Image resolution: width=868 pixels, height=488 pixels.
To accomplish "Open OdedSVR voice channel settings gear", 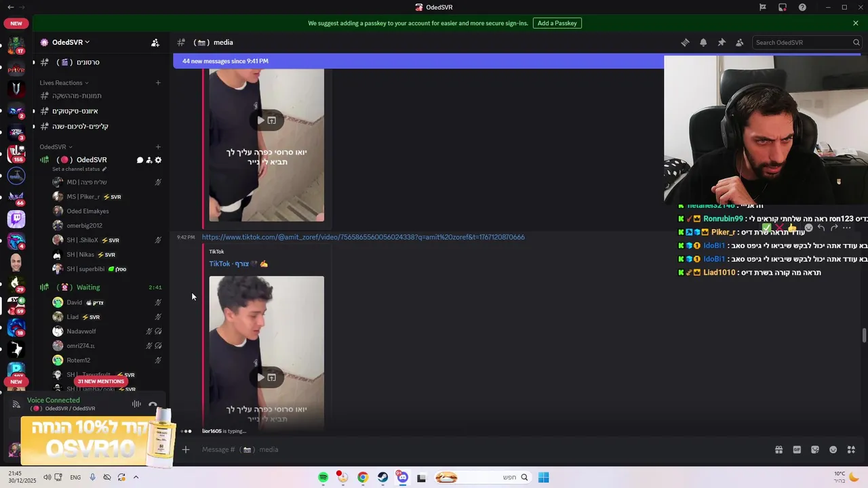I will (x=159, y=160).
